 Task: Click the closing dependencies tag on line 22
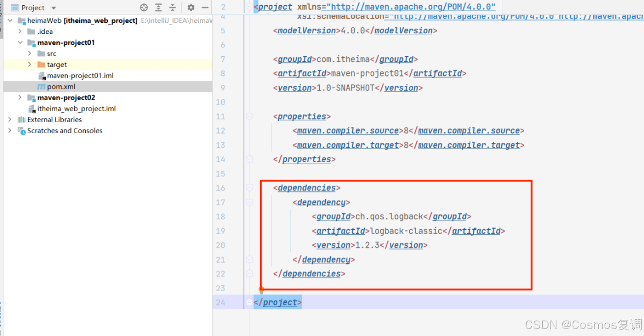coord(309,274)
